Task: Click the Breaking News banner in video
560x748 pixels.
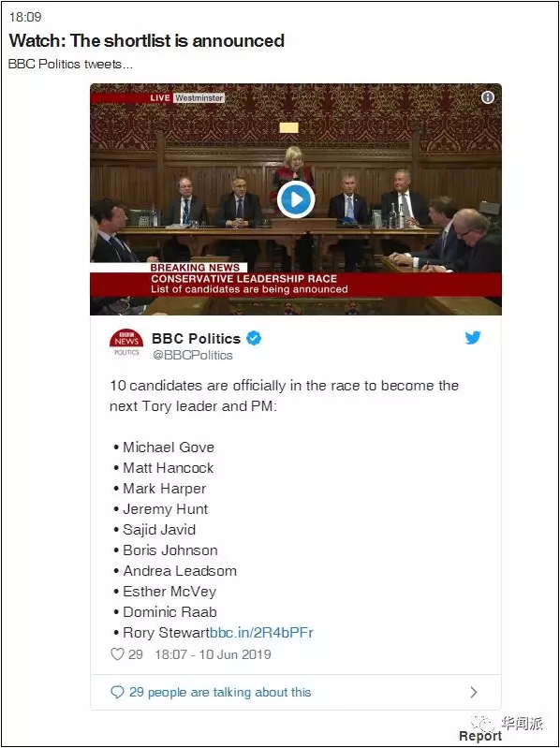Action: click(x=296, y=280)
